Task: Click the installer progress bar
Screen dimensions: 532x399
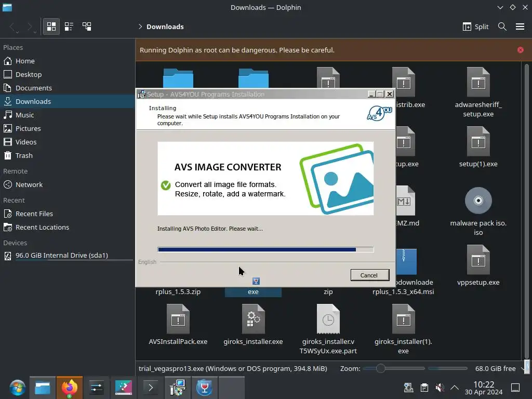Action: coord(265,249)
